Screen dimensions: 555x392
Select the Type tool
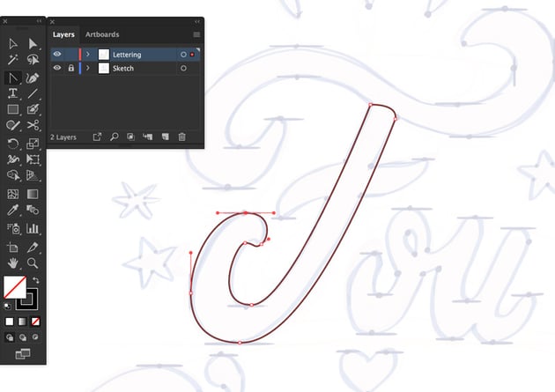click(12, 93)
